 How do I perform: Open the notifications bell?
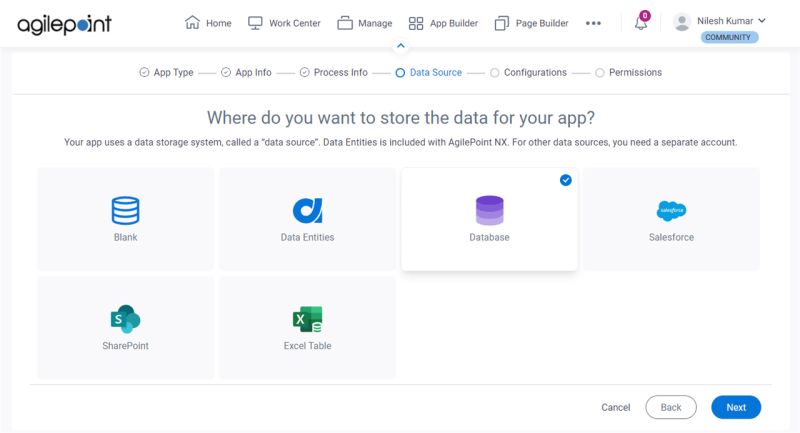(641, 23)
